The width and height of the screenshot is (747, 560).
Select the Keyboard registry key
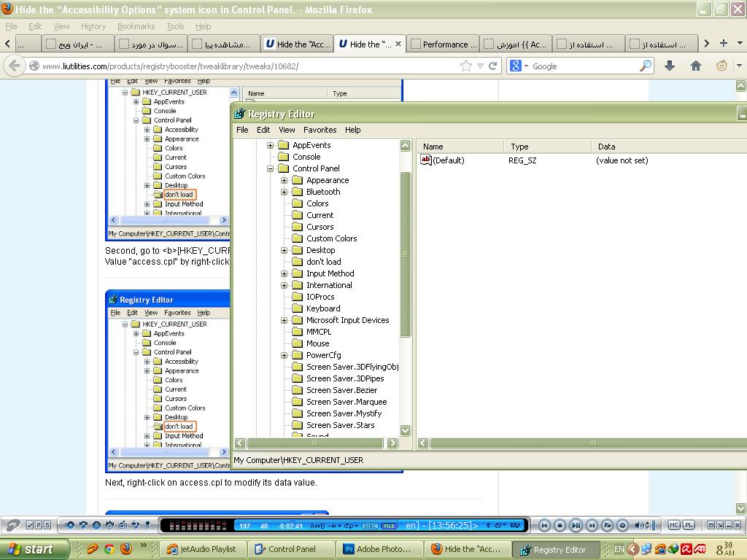click(323, 308)
